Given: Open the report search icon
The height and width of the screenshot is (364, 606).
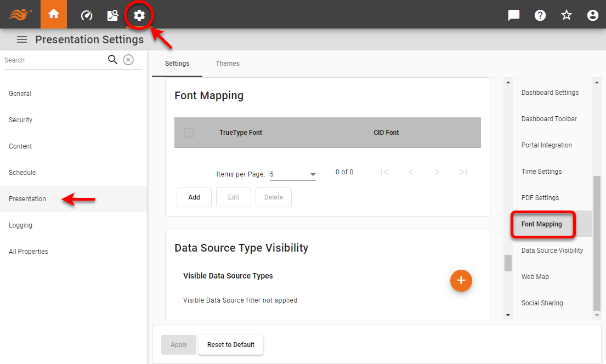Looking at the screenshot, I should [x=113, y=15].
